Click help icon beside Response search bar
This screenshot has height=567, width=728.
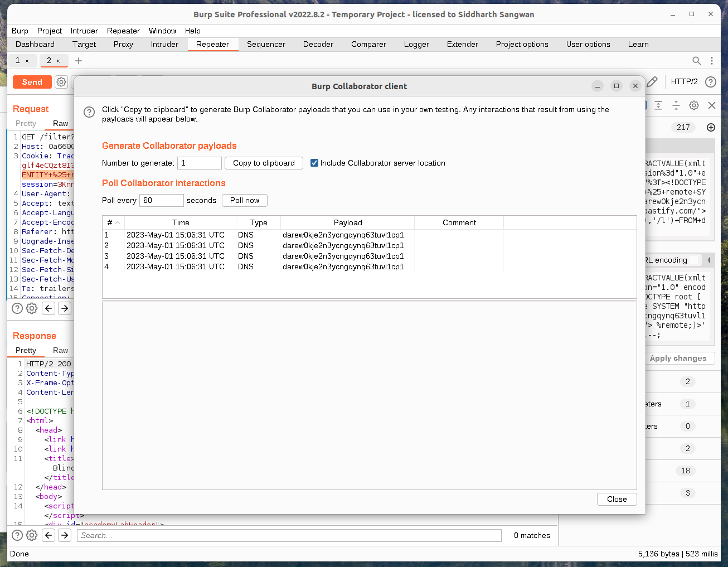coord(17,535)
